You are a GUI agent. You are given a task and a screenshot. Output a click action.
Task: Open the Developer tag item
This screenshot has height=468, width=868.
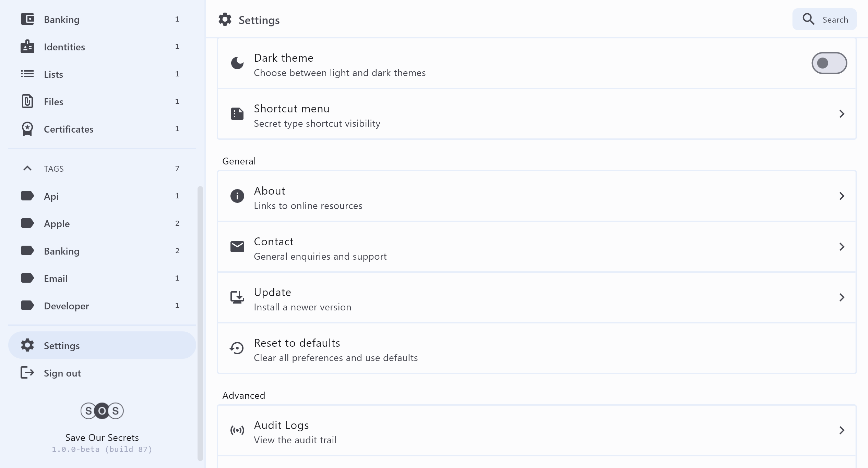point(67,306)
